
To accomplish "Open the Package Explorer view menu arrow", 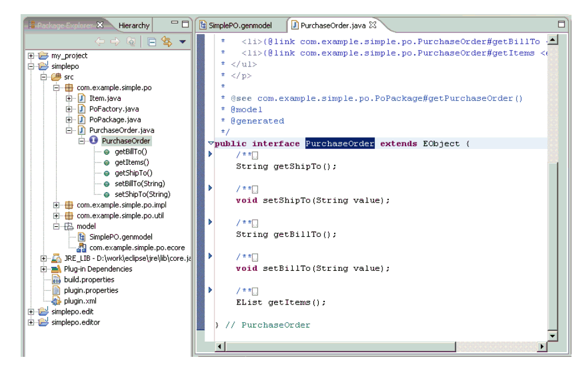I will click(182, 42).
